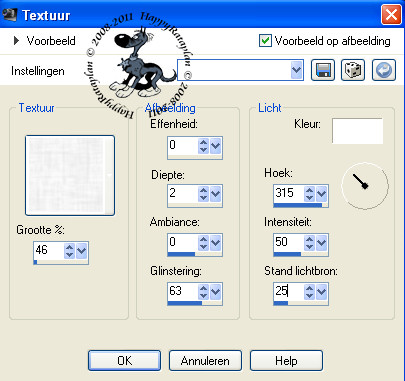The width and height of the screenshot is (405, 381).
Task: Click the light angle dial
Action: (365, 186)
